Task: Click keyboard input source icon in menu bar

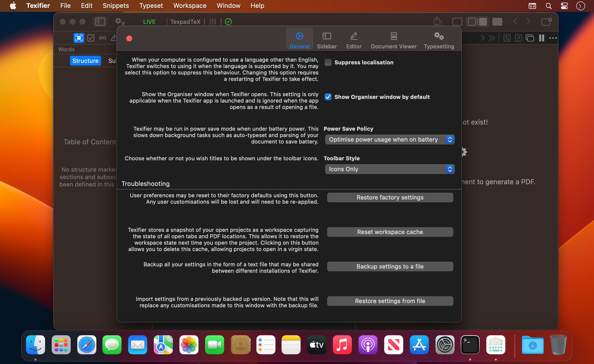Action: [x=532, y=6]
